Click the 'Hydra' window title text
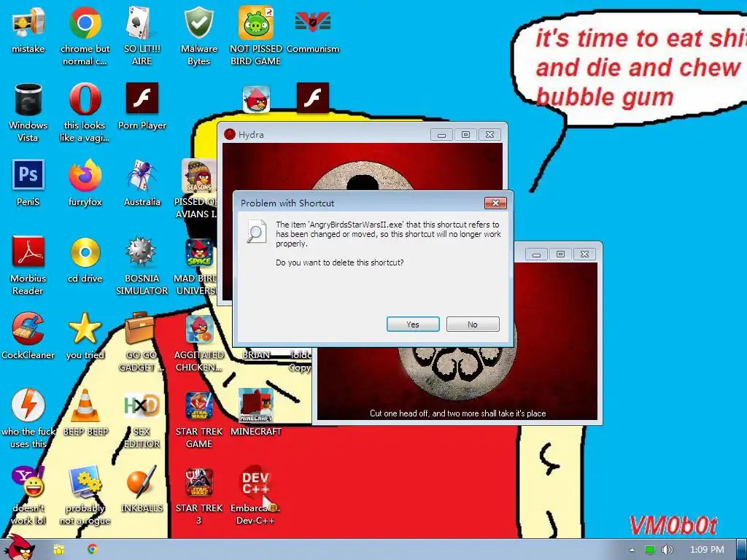 (251, 135)
